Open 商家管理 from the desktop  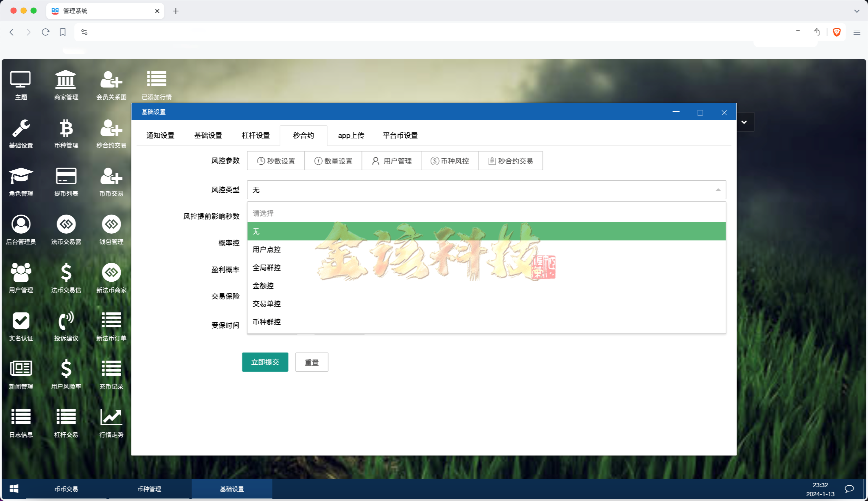click(x=66, y=85)
